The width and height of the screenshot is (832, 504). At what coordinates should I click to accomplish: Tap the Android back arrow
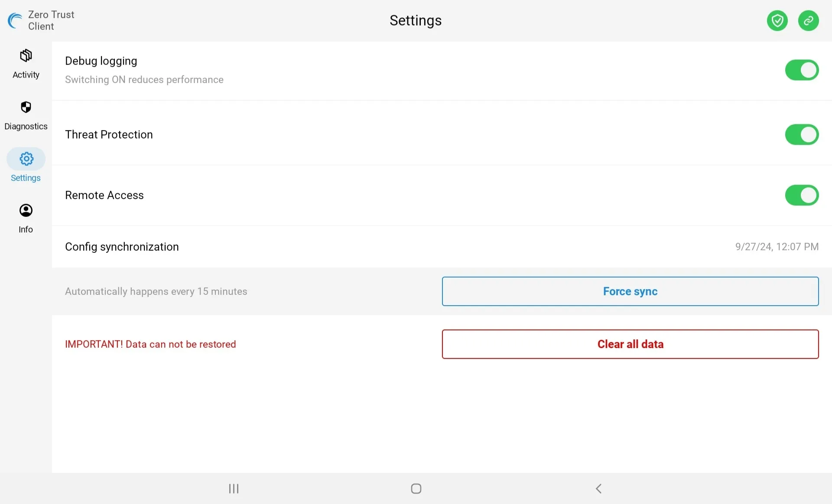point(598,488)
